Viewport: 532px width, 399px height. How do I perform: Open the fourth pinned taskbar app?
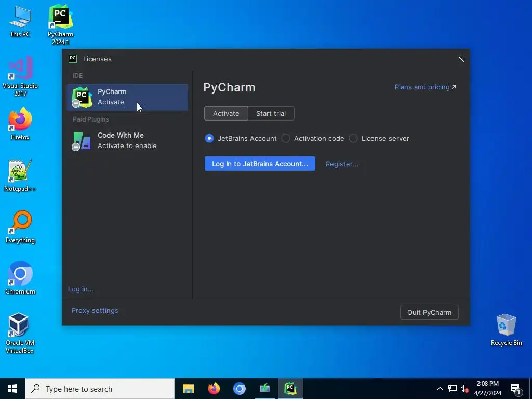264,389
